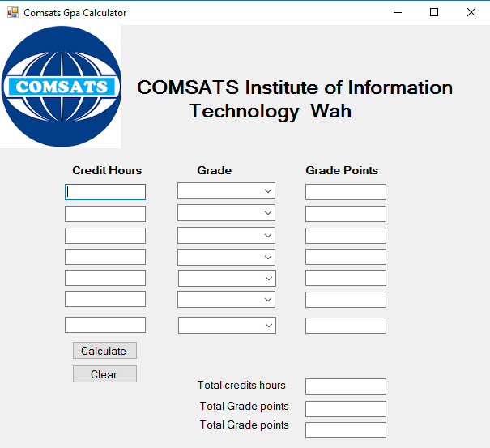Click the second Credit Hours input field
This screenshot has width=490, height=448.
[x=105, y=214]
